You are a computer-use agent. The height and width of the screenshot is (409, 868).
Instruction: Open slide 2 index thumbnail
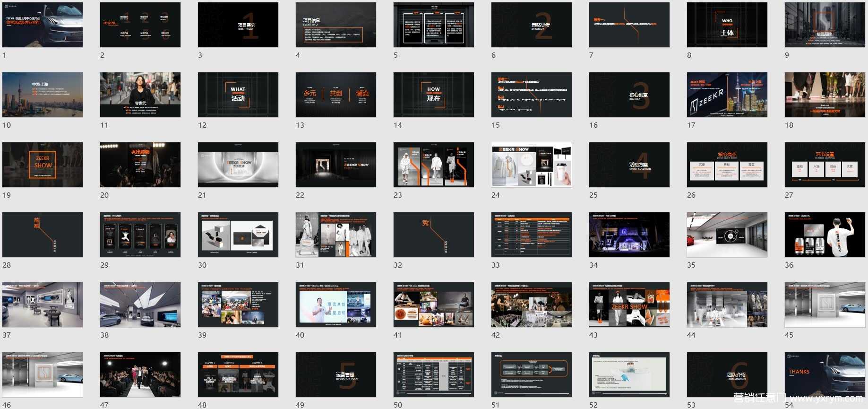coord(140,25)
